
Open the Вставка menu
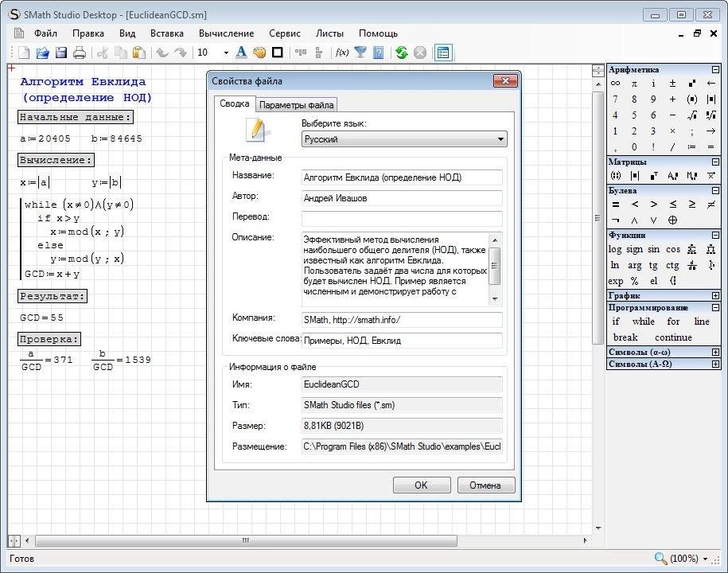[x=167, y=33]
